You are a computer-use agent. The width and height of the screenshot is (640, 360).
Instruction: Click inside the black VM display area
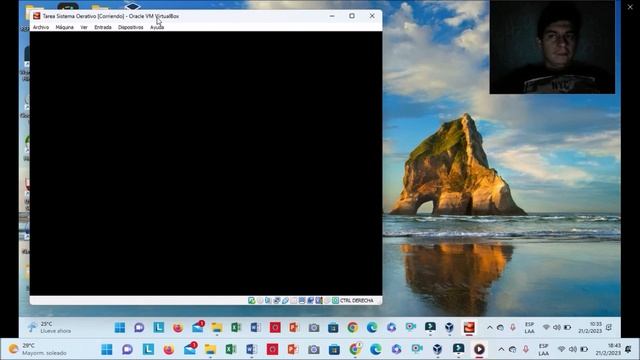[206, 163]
